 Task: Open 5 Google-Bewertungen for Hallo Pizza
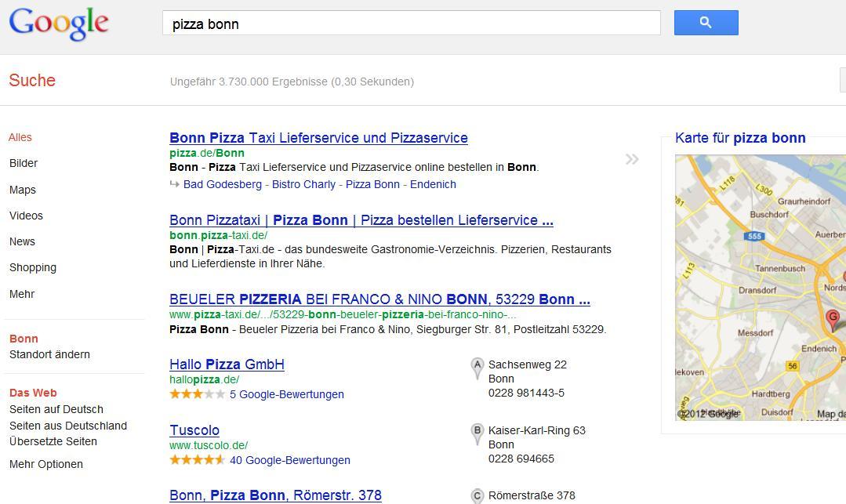coord(286,394)
